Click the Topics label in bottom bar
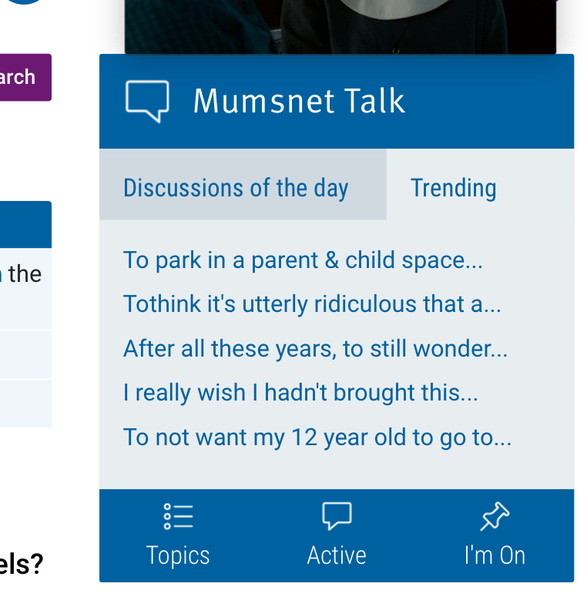 pyautogui.click(x=178, y=556)
